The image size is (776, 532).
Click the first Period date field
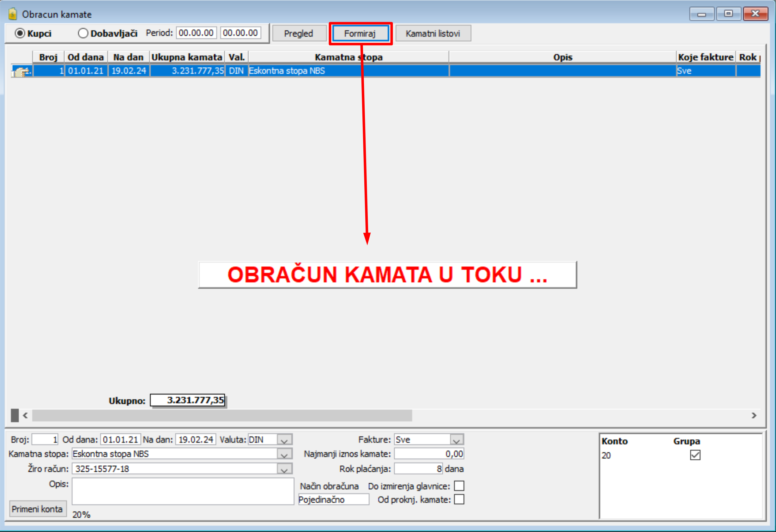tap(196, 33)
